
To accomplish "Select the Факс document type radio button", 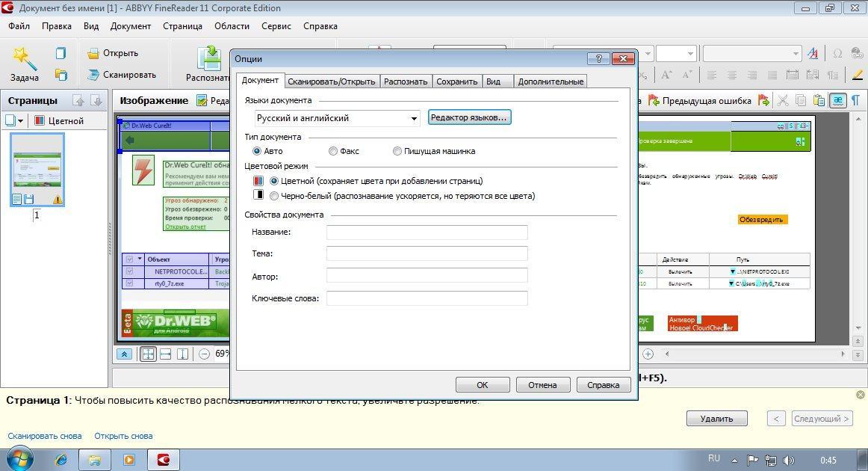I will [x=332, y=151].
